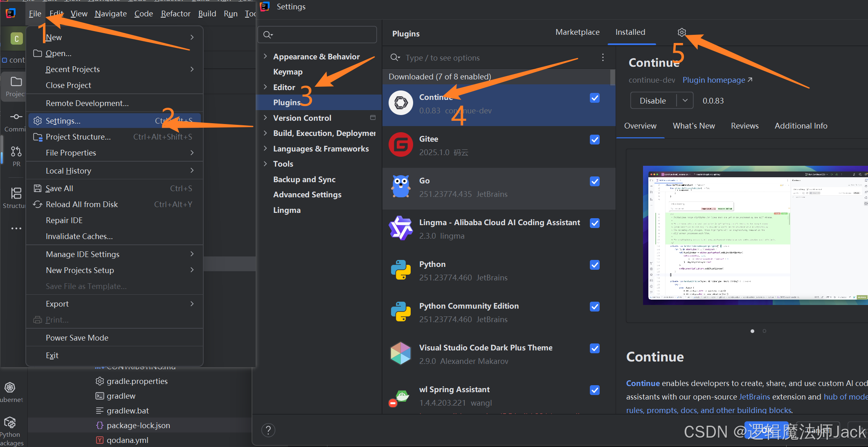Click the plugins gear settings icon
This screenshot has width=868, height=447.
coord(681,32)
